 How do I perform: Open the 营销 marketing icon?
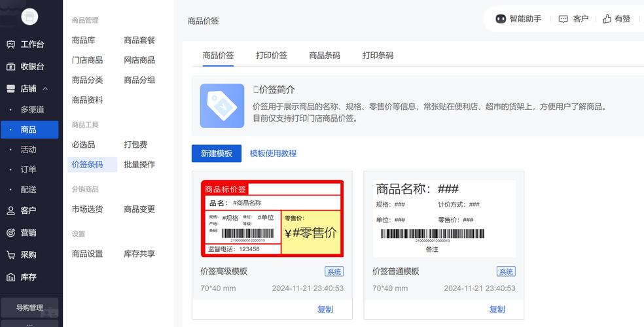tap(10, 233)
